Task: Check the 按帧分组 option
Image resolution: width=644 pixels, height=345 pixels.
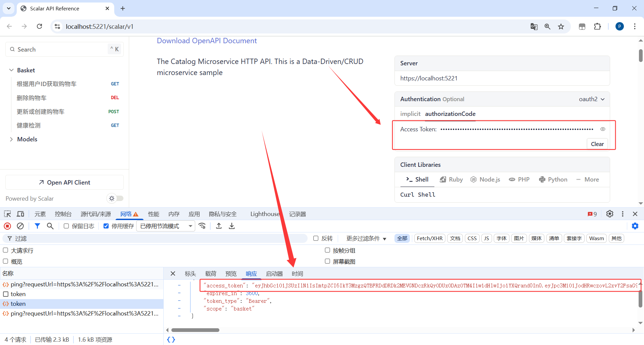Action: click(x=327, y=250)
